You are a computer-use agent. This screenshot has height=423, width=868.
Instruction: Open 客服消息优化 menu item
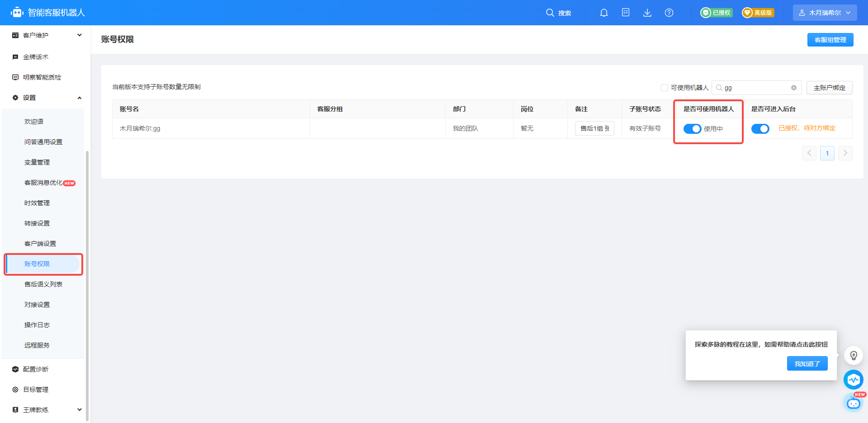43,183
